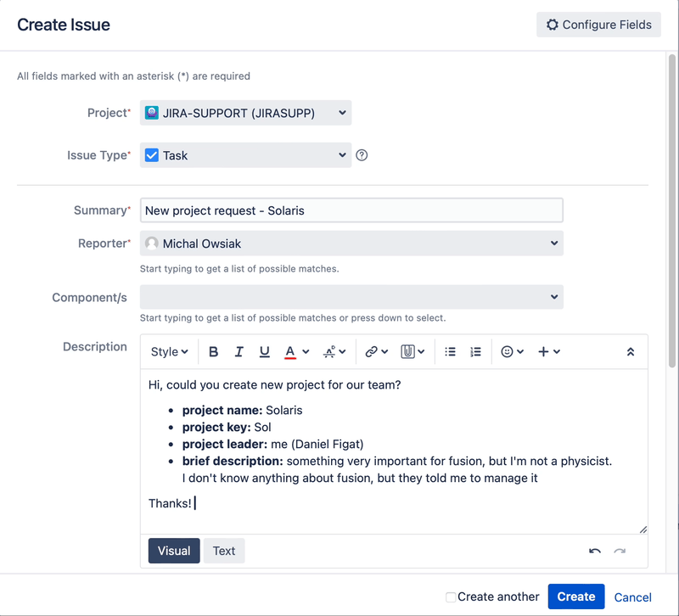Open the emoji picker smiley icon
This screenshot has width=679, height=616.
coord(507,352)
